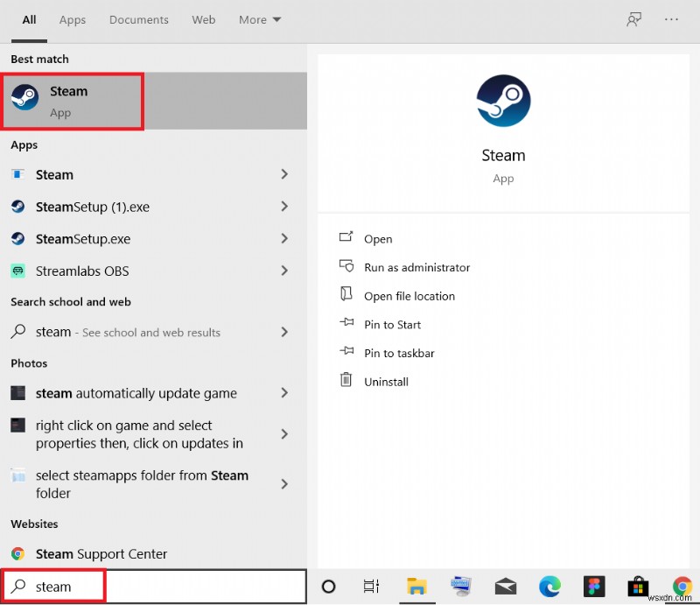Click the computer monitor icon on taskbar
The height and width of the screenshot is (605, 700).
tap(461, 587)
